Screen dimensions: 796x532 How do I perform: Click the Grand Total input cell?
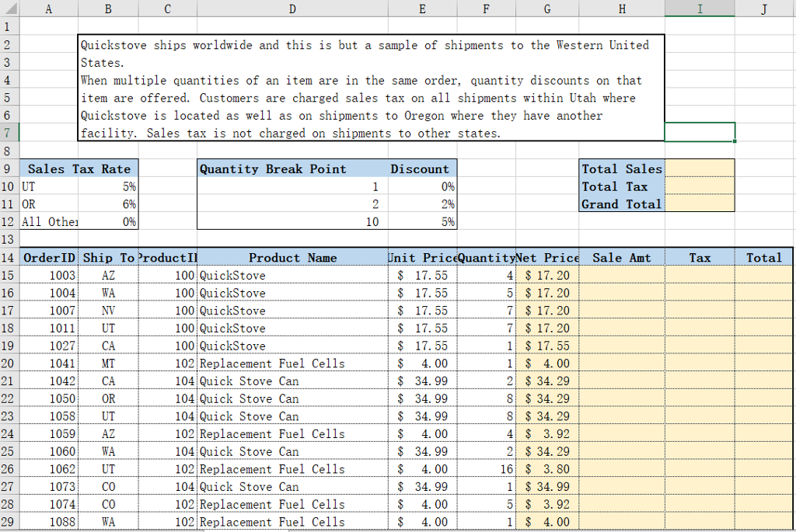(x=698, y=204)
